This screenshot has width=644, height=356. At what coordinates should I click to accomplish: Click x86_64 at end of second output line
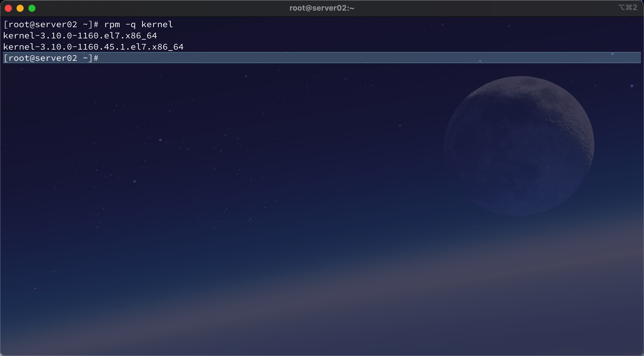168,47
